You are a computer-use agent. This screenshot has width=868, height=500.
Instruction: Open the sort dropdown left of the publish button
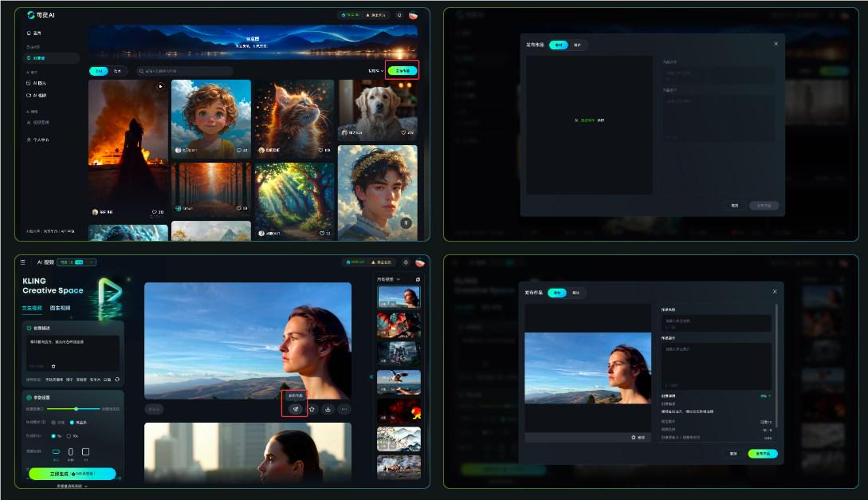coord(375,71)
